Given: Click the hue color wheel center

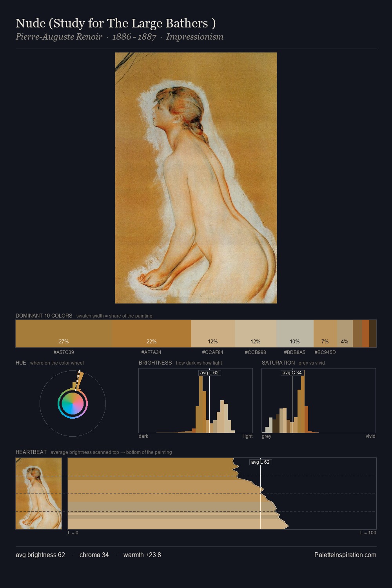Looking at the screenshot, I should pyautogui.click(x=73, y=403).
